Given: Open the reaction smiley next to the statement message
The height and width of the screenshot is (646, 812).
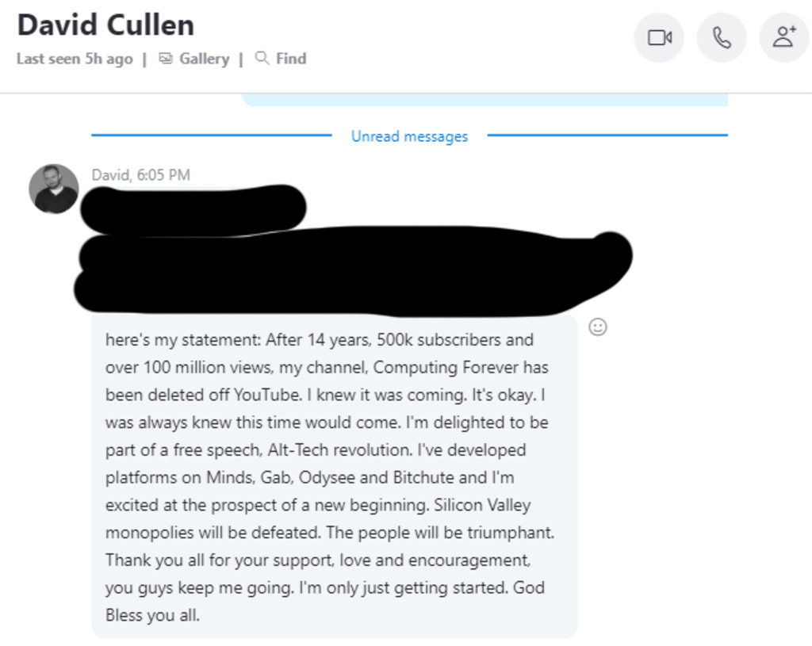Looking at the screenshot, I should coord(598,327).
